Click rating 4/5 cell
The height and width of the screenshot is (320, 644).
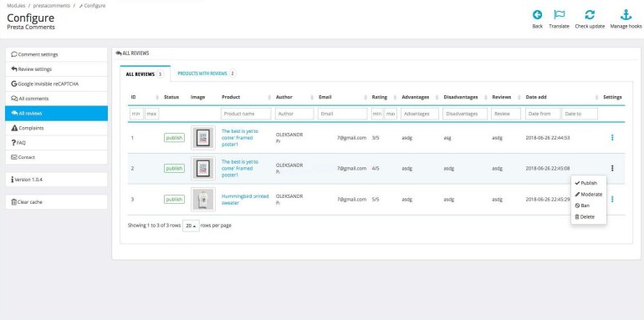[x=376, y=168]
